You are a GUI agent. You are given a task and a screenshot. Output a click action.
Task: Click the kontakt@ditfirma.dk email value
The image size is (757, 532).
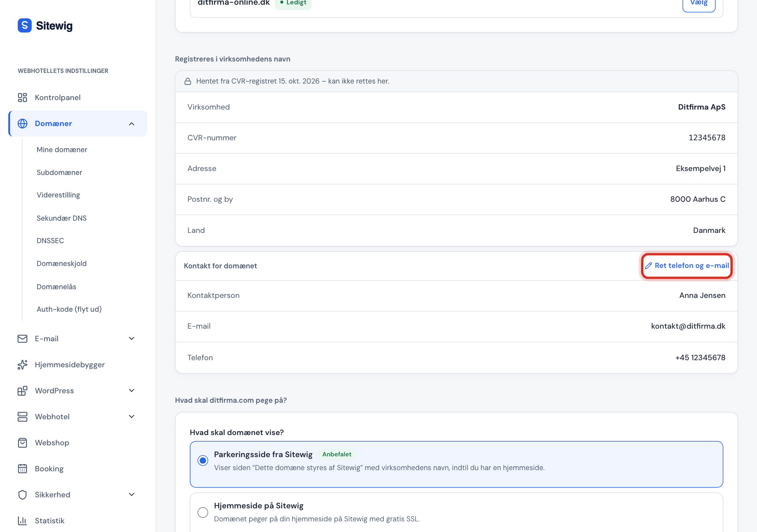pyautogui.click(x=688, y=326)
